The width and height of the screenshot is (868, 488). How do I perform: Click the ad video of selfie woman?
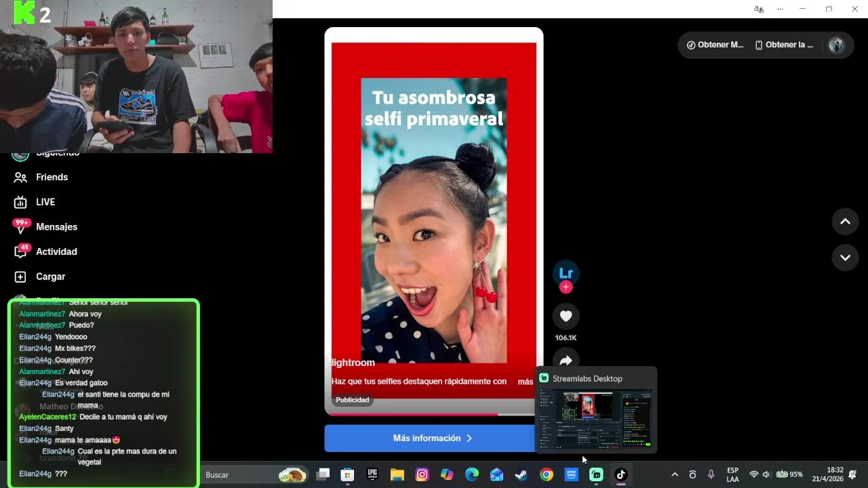click(434, 220)
